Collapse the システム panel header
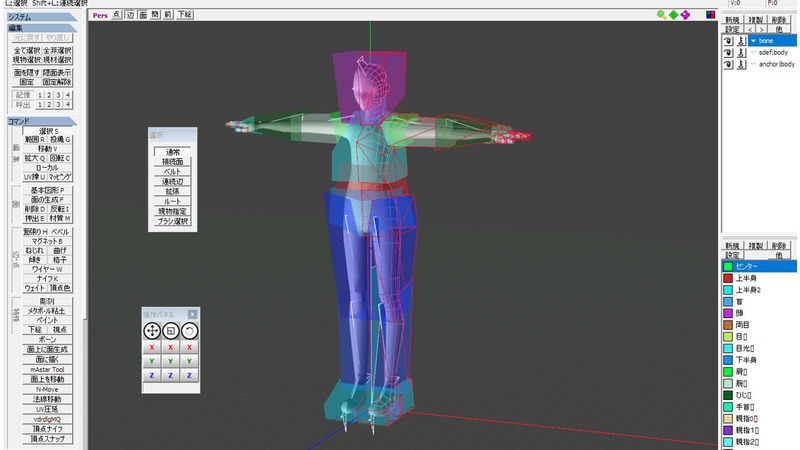This screenshot has width=800, height=450. [x=42, y=17]
